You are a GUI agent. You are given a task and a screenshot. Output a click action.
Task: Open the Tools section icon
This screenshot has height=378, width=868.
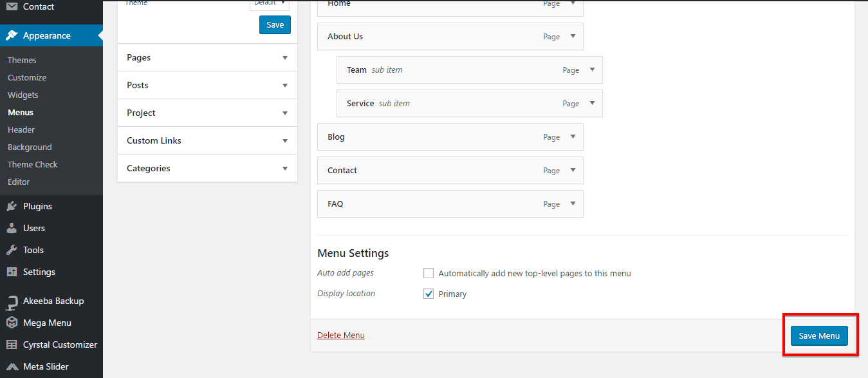[14, 250]
